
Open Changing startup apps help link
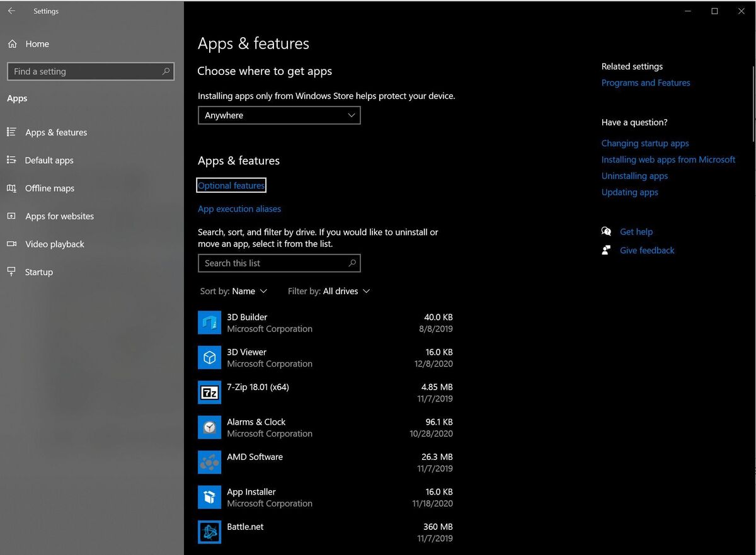645,143
